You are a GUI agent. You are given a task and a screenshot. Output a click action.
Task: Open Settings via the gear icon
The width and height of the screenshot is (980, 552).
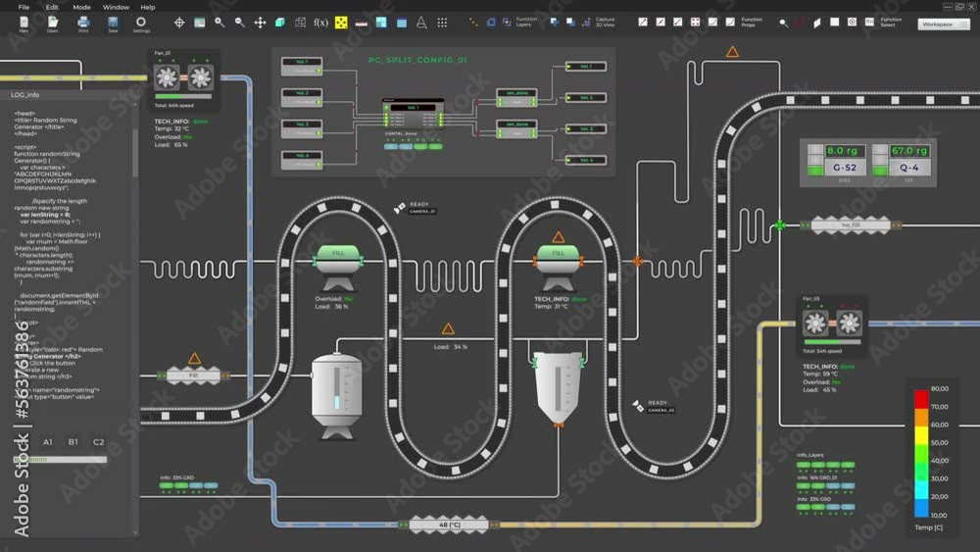140,22
